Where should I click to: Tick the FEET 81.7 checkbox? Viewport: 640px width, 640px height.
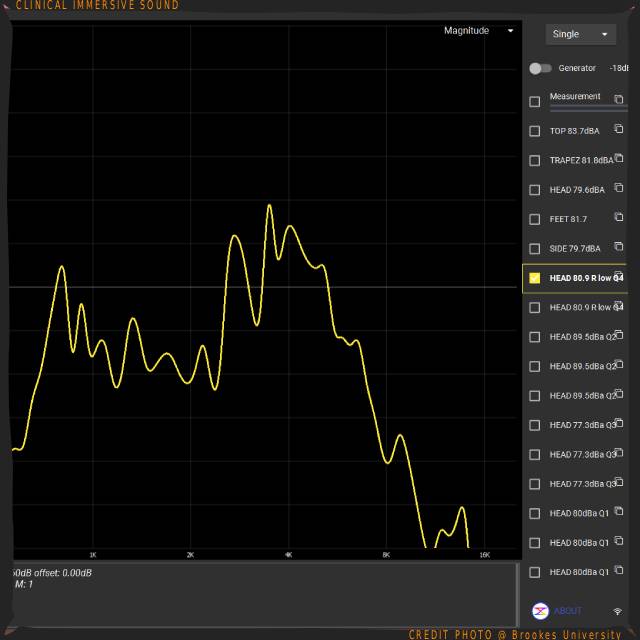[x=534, y=219]
